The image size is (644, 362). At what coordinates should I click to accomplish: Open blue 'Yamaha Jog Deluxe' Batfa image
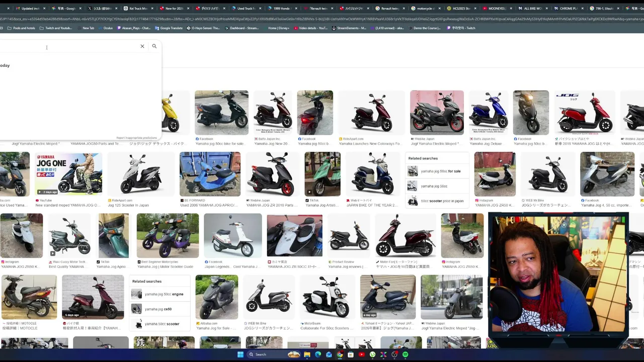pos(489,113)
